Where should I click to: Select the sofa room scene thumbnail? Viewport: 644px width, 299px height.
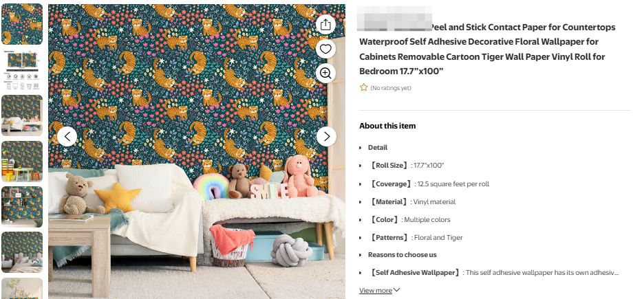point(22,115)
